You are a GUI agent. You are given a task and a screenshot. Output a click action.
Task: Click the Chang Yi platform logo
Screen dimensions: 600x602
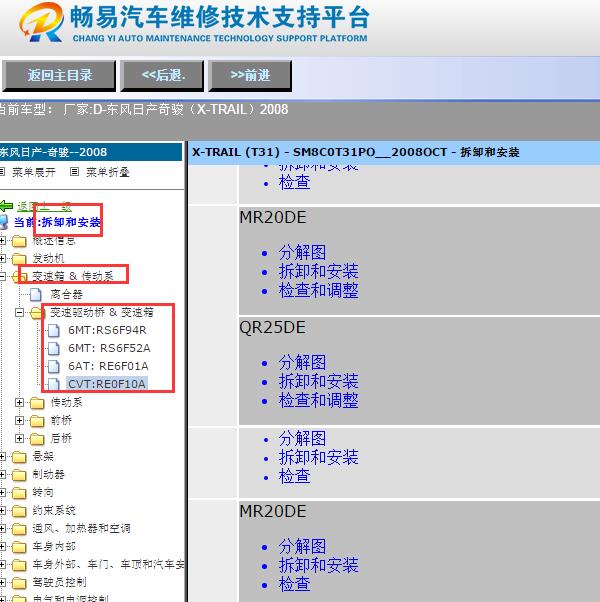[41, 22]
